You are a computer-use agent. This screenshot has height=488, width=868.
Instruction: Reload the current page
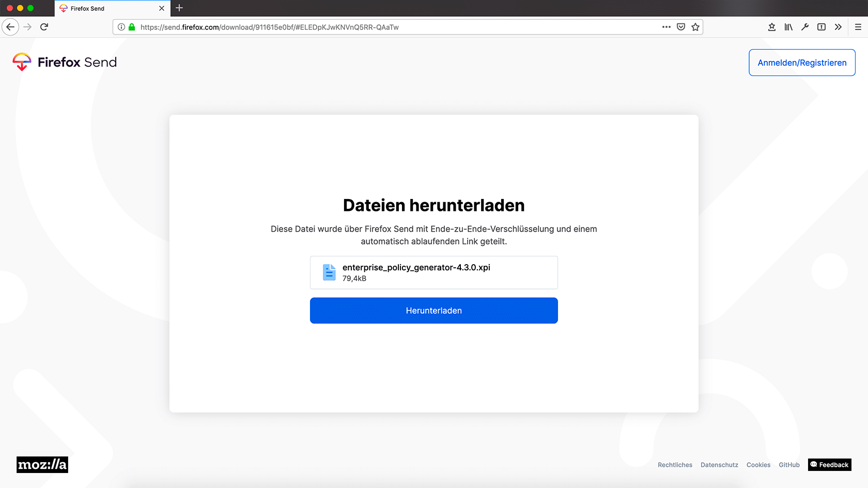pos(44,27)
